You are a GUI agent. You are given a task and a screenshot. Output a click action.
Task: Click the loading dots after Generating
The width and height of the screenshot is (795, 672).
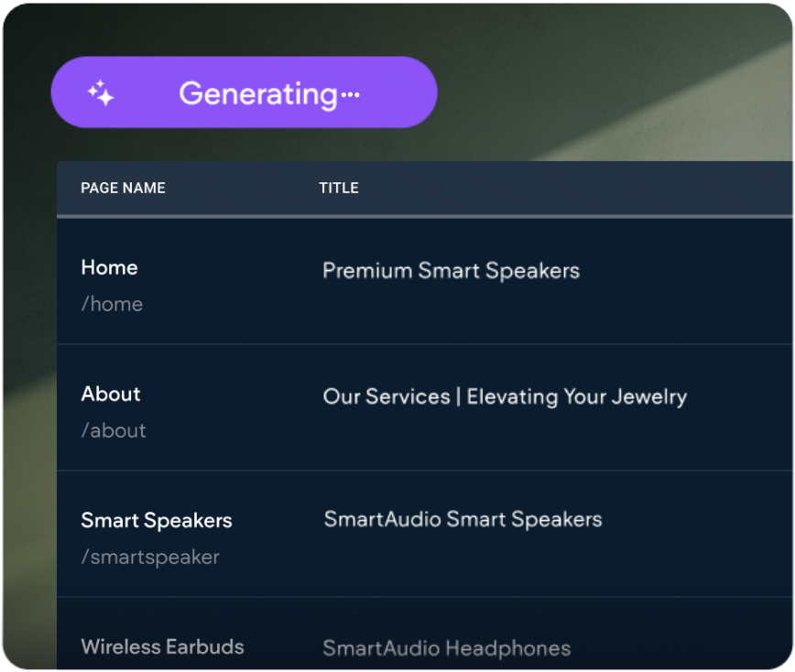click(x=350, y=94)
